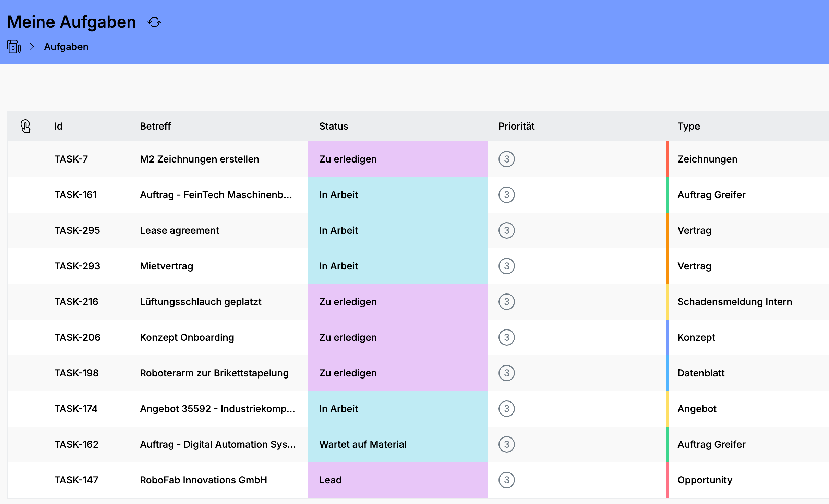Sort by the Priorität column header
829x504 pixels.
click(x=516, y=126)
